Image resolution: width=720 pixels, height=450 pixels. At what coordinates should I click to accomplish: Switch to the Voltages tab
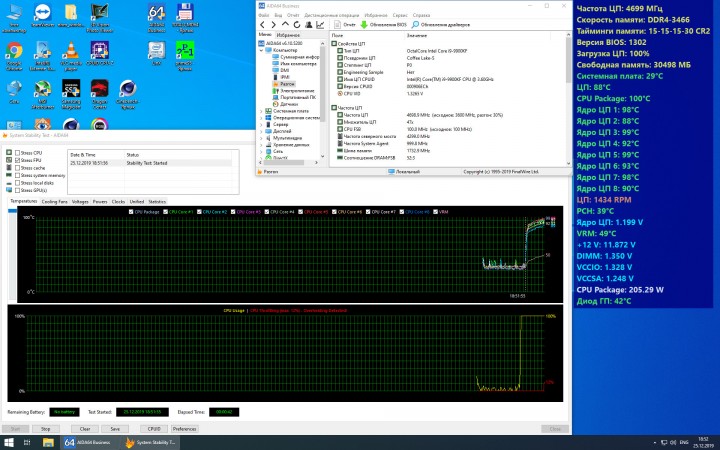point(80,202)
